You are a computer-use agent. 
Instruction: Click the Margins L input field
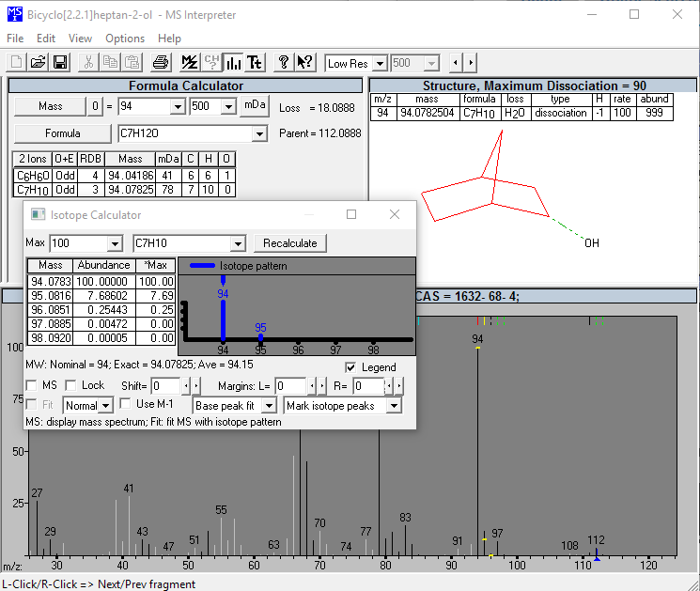click(290, 385)
